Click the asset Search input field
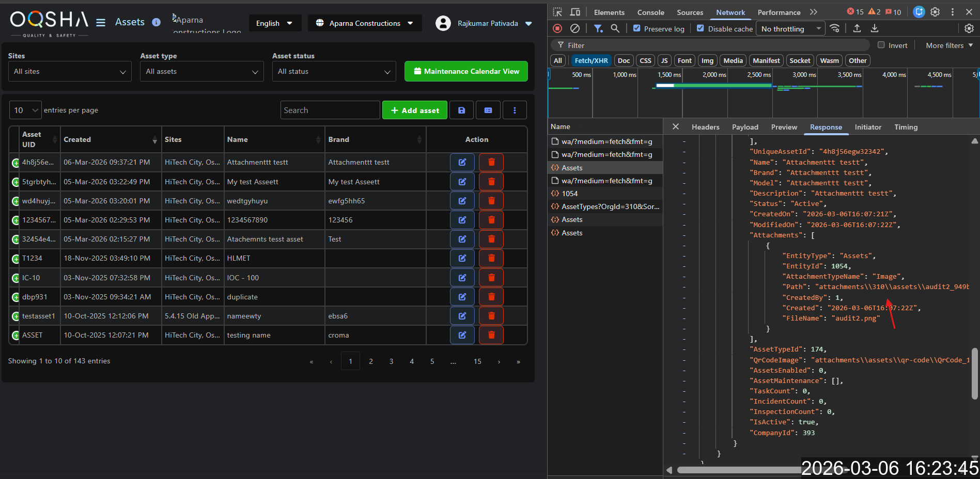 [330, 110]
